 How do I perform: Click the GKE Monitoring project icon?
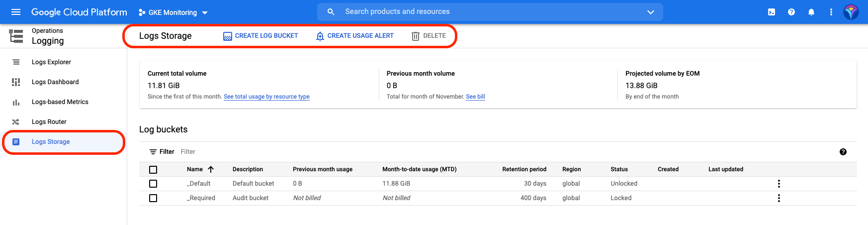142,12
